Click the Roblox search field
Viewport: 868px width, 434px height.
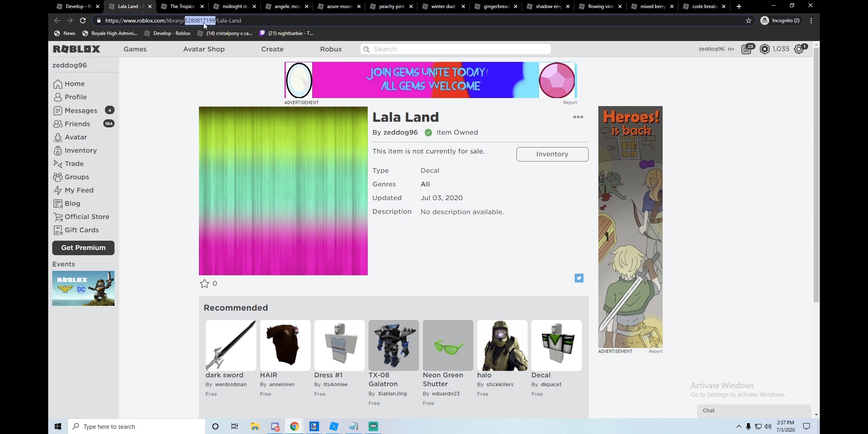[455, 49]
